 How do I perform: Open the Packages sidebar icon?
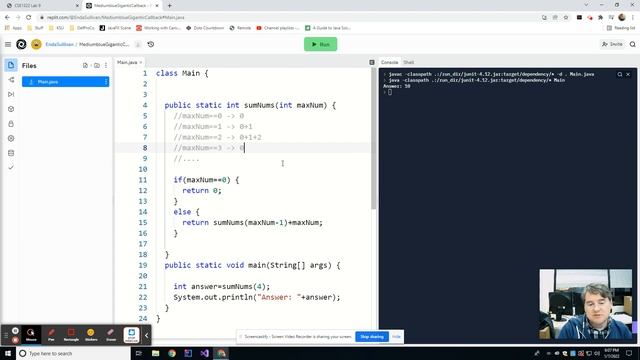click(11, 109)
